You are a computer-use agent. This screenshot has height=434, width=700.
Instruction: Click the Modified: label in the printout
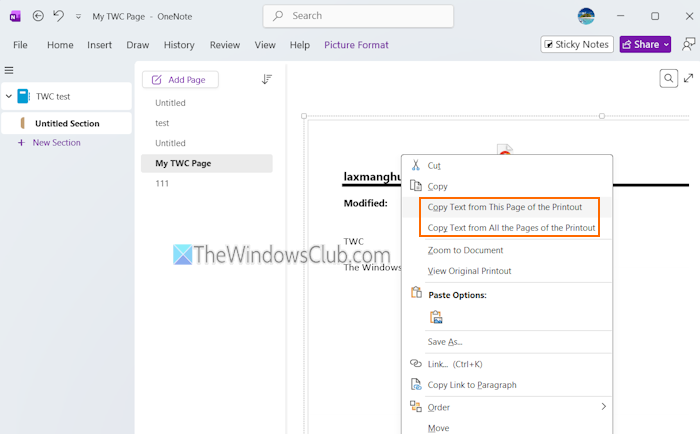point(366,203)
